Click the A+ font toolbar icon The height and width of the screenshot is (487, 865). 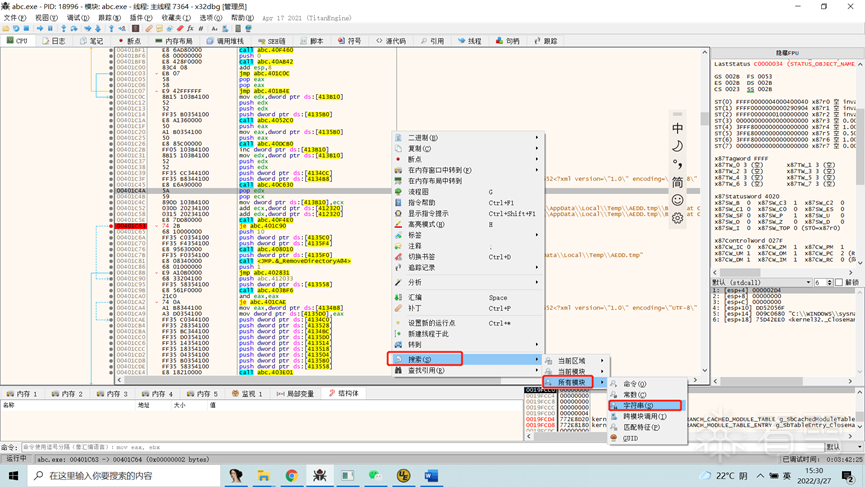click(215, 28)
